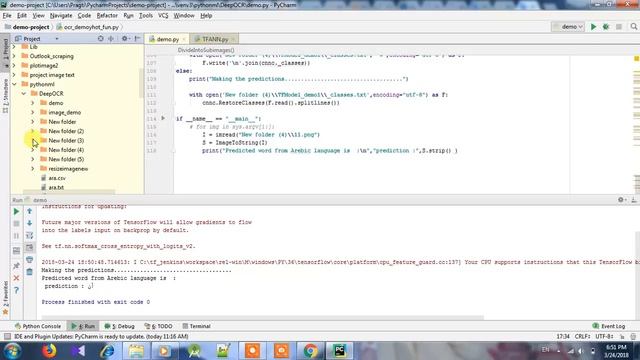Open Internet Explorer from the taskbar
This screenshot has height=360, width=640.
pyautogui.click(x=107, y=351)
